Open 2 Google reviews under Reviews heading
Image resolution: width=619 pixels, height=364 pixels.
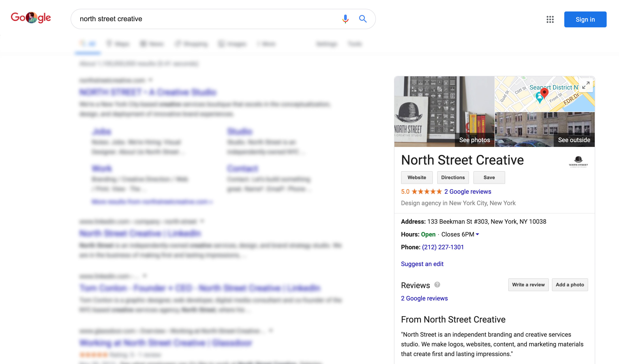click(424, 298)
